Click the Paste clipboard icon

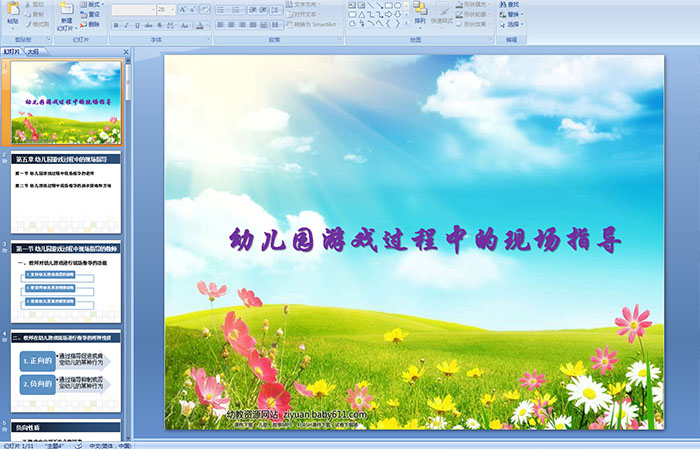13,9
